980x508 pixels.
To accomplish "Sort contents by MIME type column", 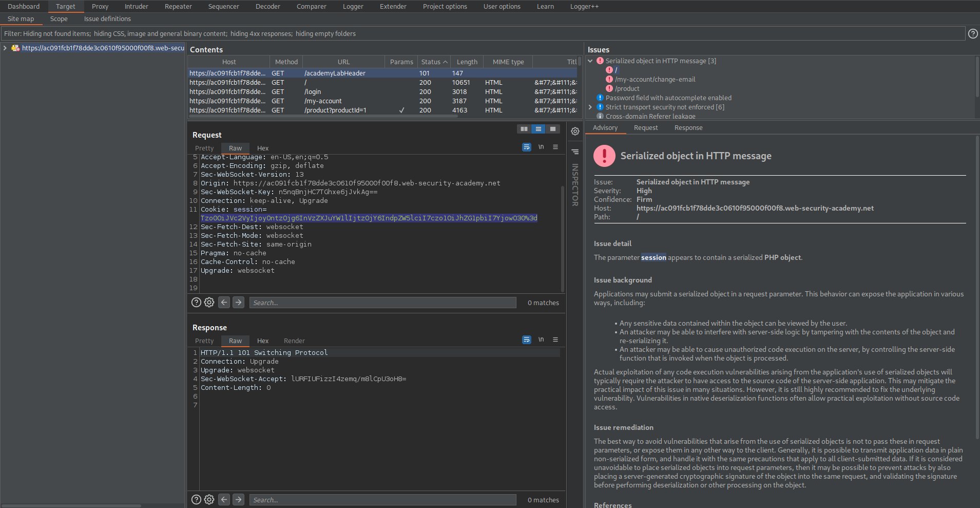I will pos(508,62).
